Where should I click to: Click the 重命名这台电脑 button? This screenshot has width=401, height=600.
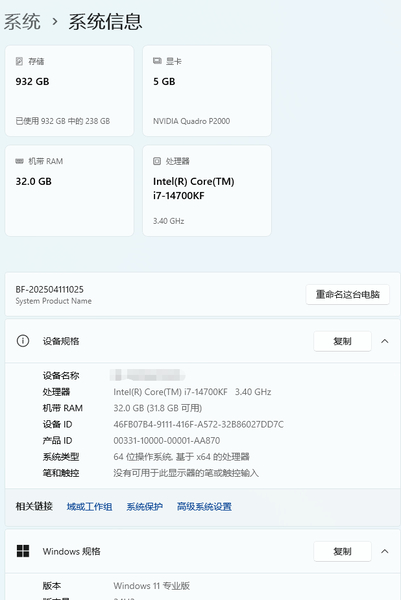[347, 295]
